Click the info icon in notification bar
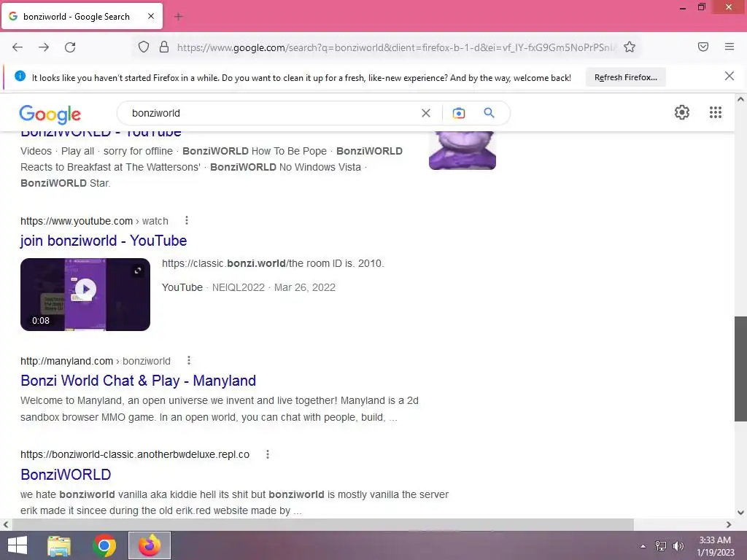 pos(20,76)
